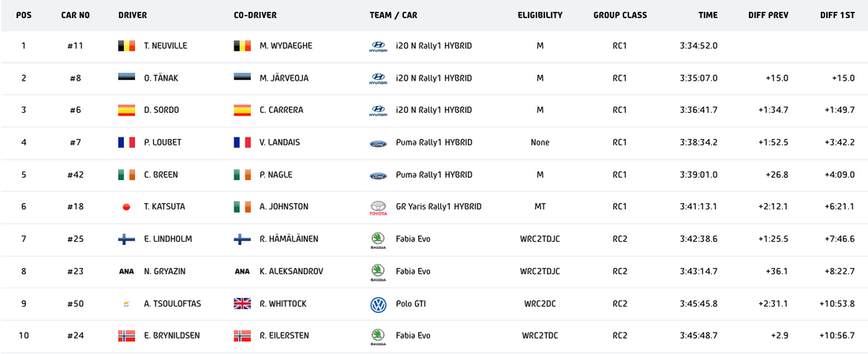
Task: Click the Hyundai logo in T. Neuville's row
Action: point(379,47)
